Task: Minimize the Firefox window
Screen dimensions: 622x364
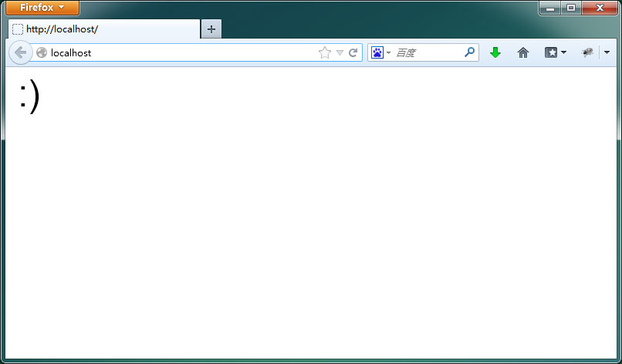Action: coord(549,8)
